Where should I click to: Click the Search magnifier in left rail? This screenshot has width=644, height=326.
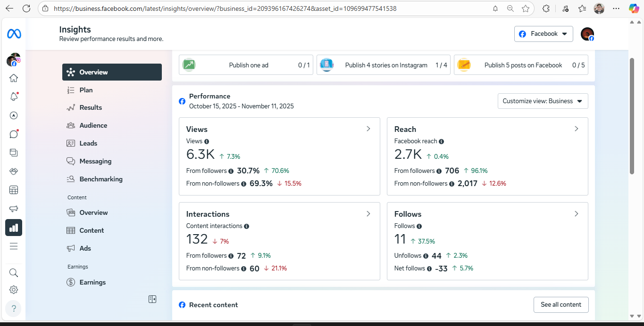coord(14,273)
